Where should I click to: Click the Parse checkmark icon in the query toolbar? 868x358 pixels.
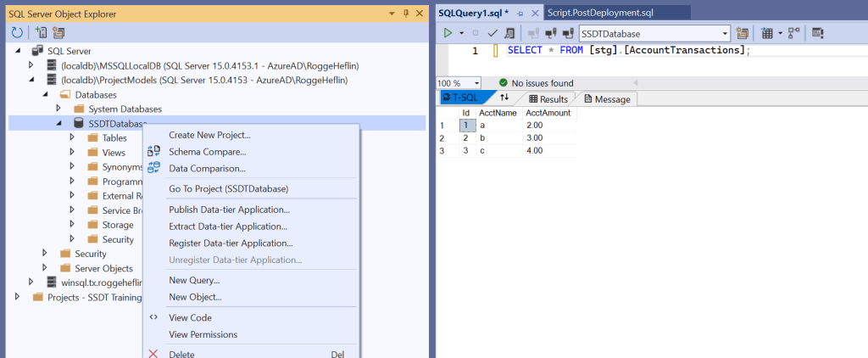(x=492, y=33)
